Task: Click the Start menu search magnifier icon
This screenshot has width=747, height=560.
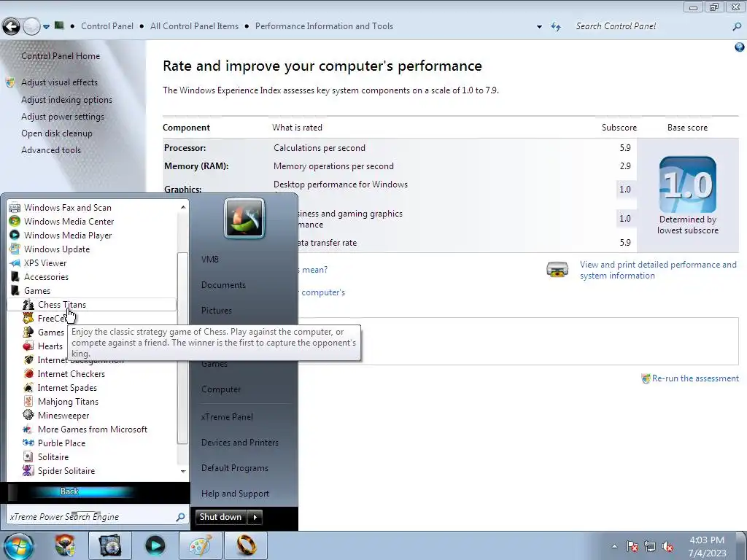Action: click(x=181, y=517)
